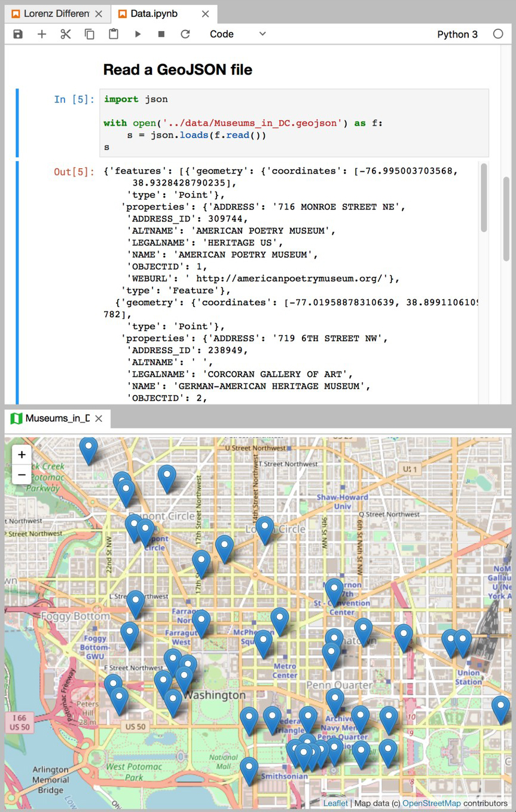
Task: Save the Data.ipynb notebook
Action: tap(17, 34)
